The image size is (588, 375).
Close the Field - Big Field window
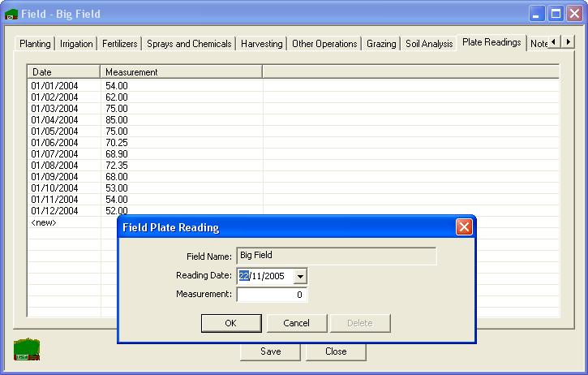pos(574,14)
